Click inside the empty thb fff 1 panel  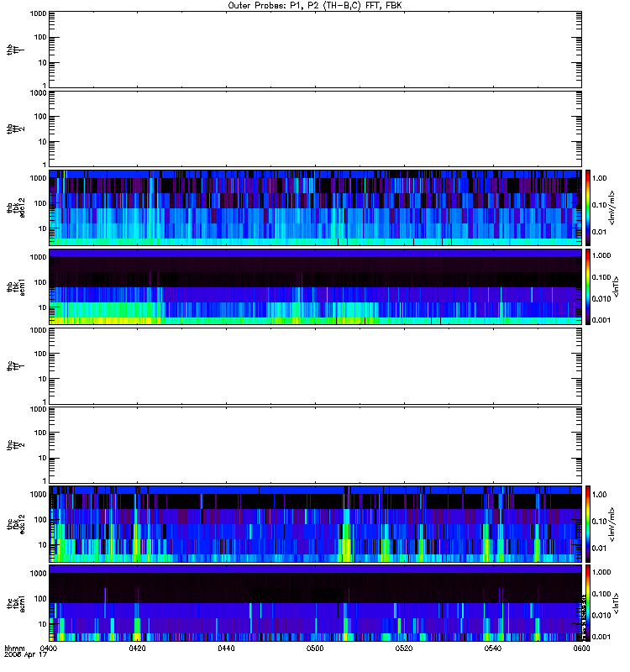coord(315,50)
